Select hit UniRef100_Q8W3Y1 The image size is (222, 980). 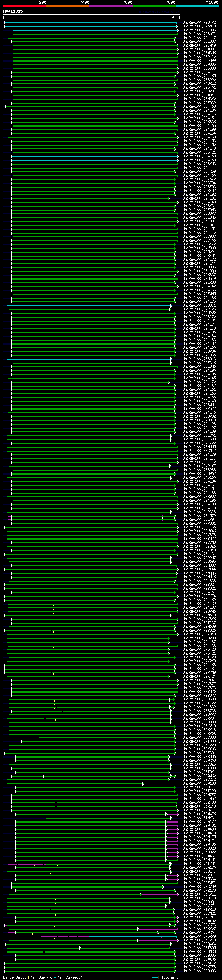199,95
